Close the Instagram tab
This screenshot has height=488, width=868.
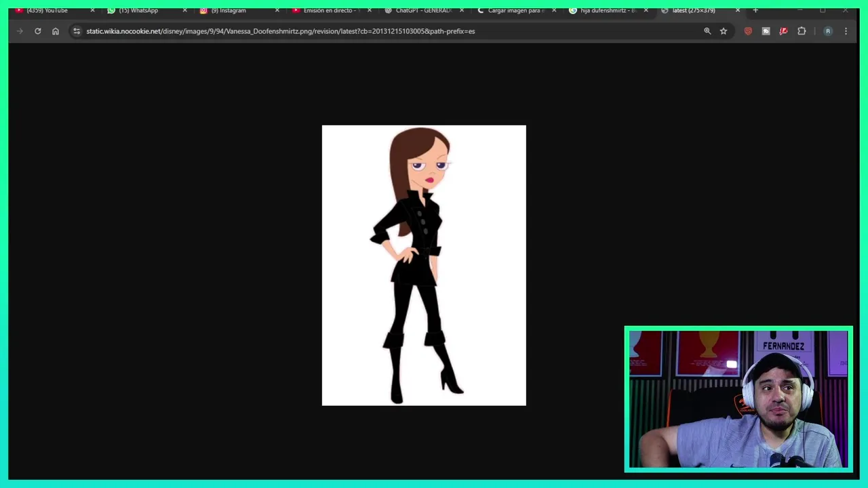coord(277,10)
